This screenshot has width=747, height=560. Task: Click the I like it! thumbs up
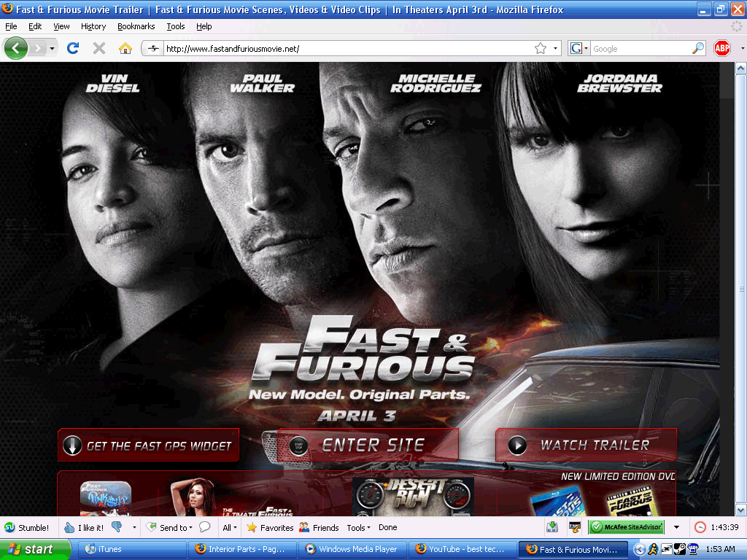tap(84, 527)
